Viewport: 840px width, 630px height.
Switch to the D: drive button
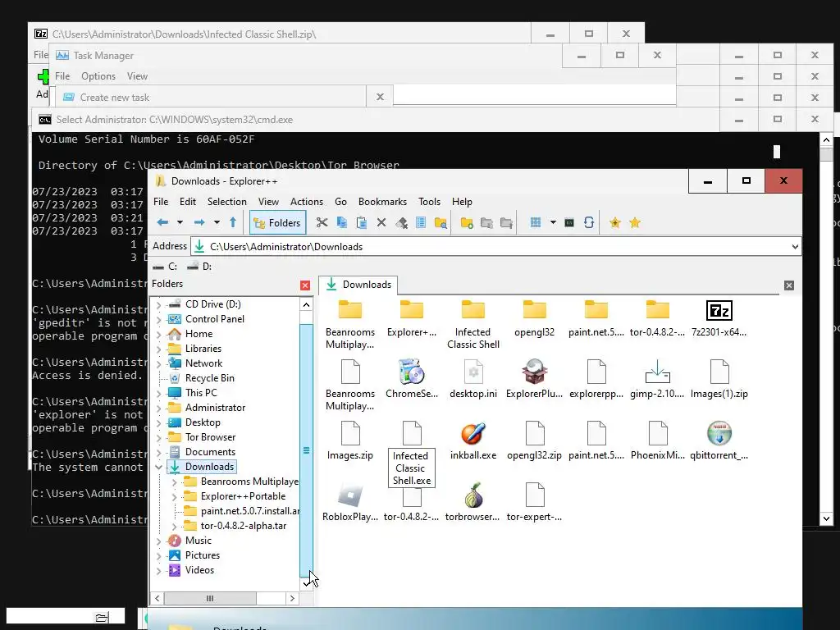tap(200, 267)
